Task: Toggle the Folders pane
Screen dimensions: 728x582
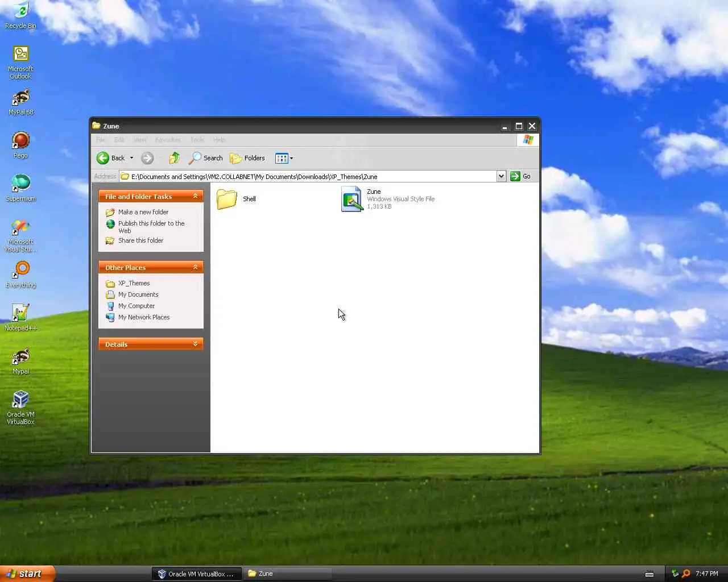Action: point(247,158)
